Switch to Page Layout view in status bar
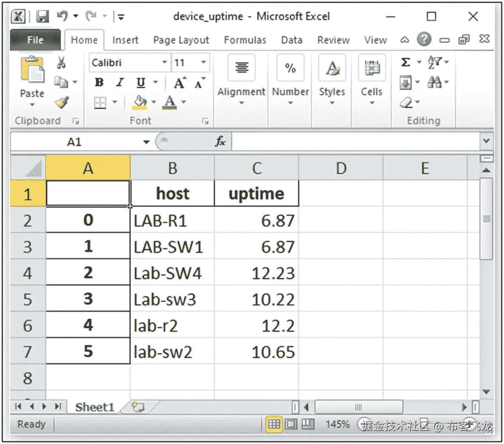Screen dimensions: 504x444 [x=291, y=424]
